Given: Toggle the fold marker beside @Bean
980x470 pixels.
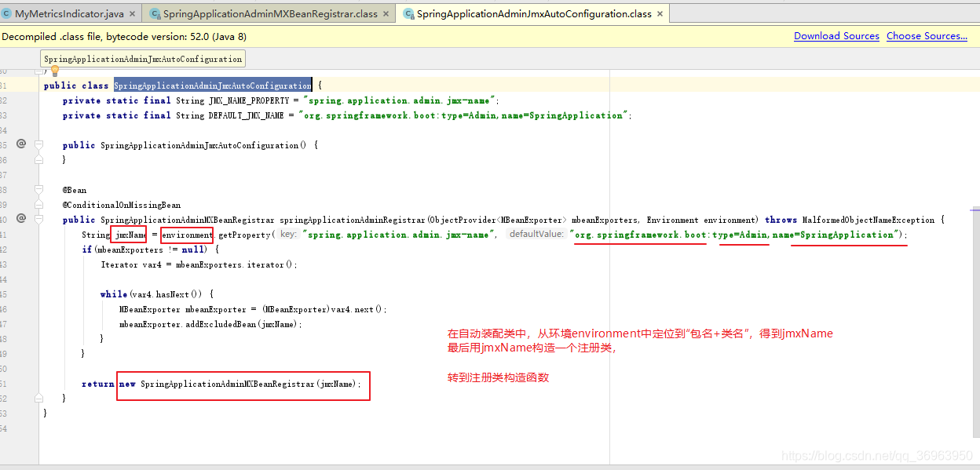Looking at the screenshot, I should (x=39, y=190).
